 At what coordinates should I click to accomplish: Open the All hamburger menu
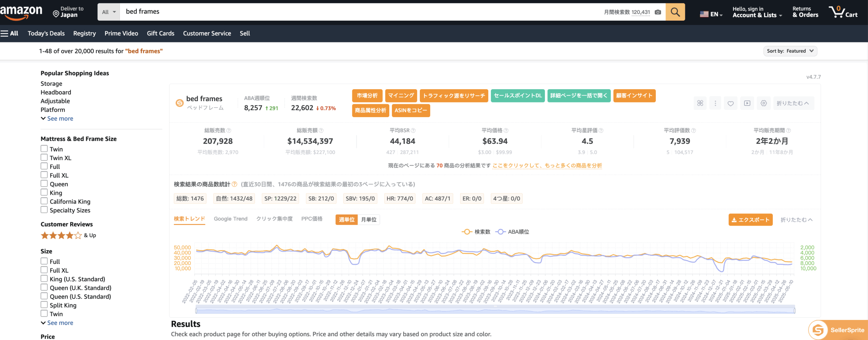tap(9, 33)
